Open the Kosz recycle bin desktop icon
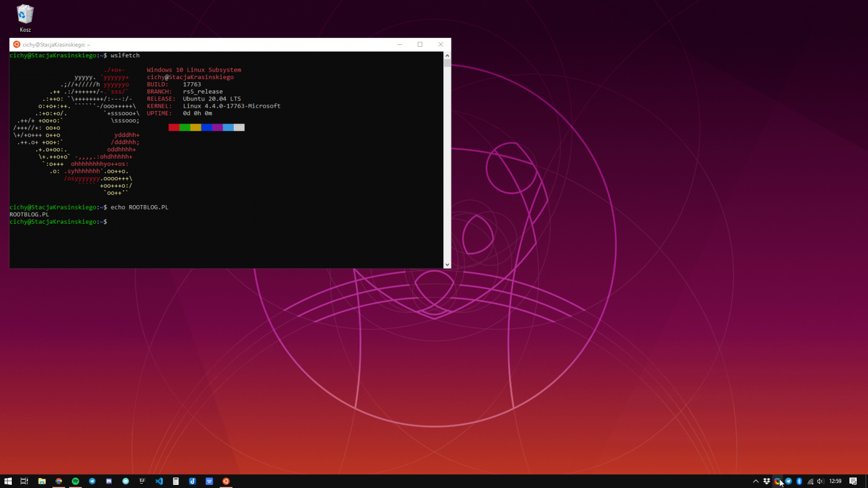Image resolution: width=868 pixels, height=488 pixels. 25,18
